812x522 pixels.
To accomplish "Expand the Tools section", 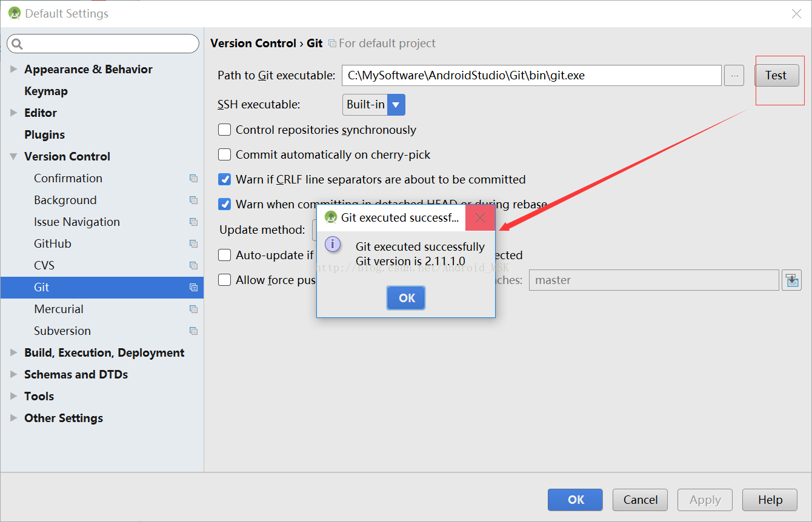I will tap(13, 396).
